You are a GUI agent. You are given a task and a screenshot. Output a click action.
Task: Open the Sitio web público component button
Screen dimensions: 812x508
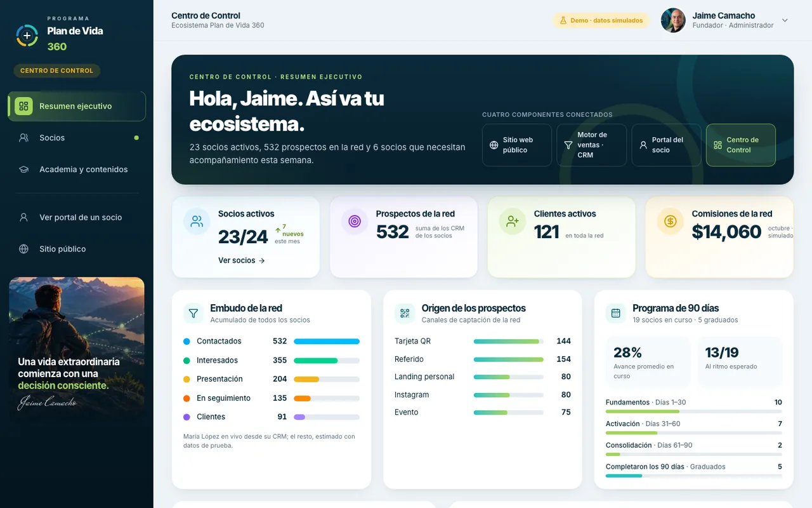517,145
